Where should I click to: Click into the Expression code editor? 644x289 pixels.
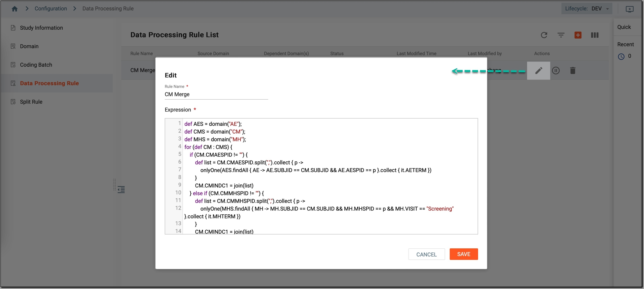[321, 176]
